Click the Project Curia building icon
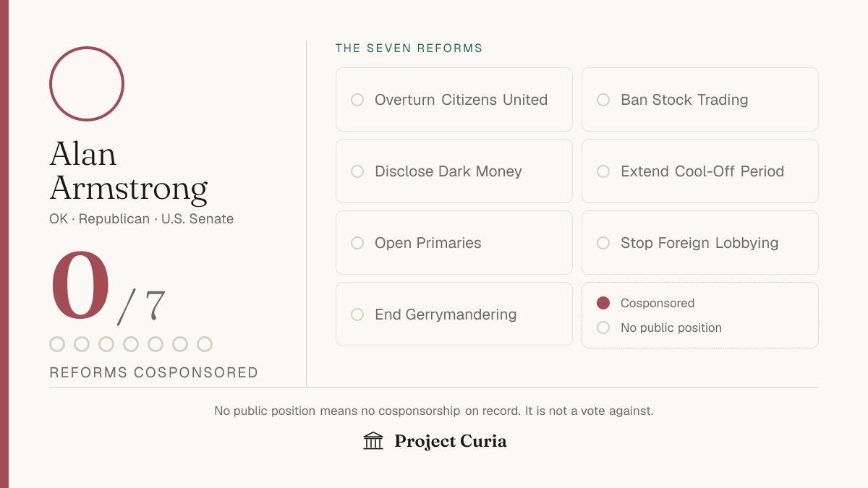Image resolution: width=868 pixels, height=488 pixels. click(x=373, y=441)
